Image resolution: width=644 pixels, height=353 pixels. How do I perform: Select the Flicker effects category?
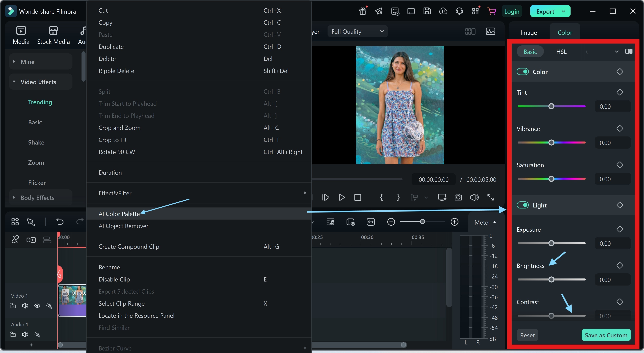coord(37,183)
